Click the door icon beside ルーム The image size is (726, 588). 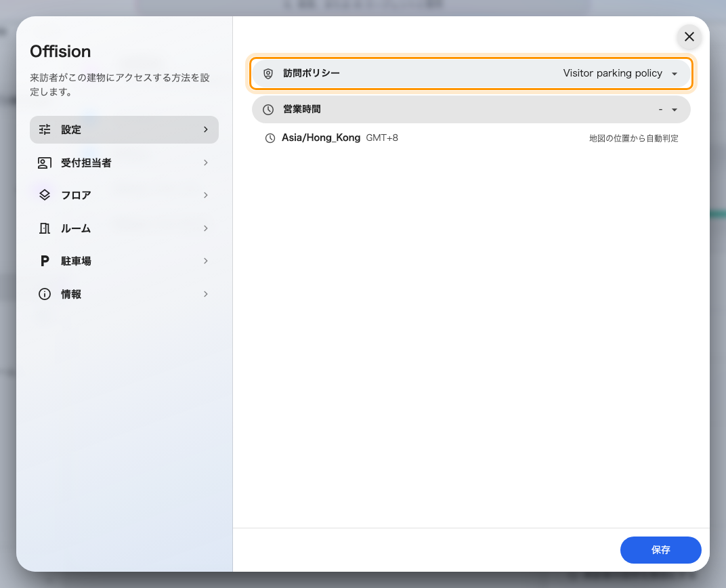45,228
